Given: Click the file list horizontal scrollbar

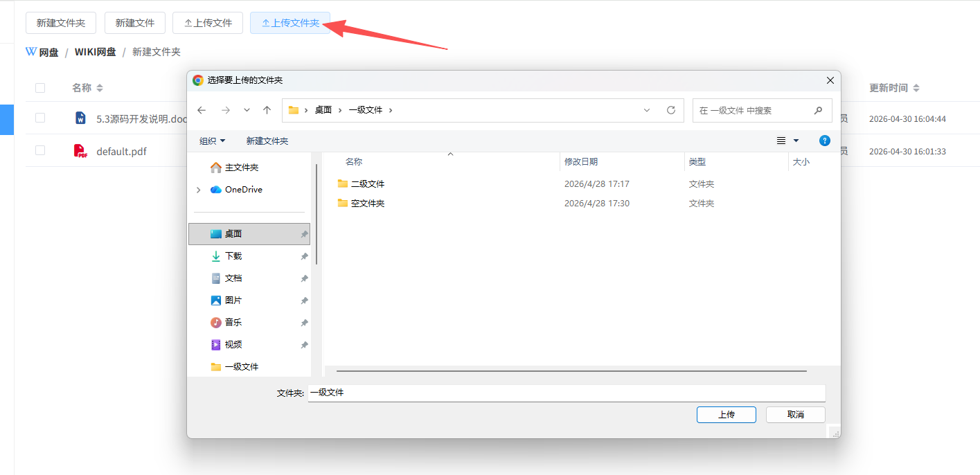Looking at the screenshot, I should tap(571, 371).
